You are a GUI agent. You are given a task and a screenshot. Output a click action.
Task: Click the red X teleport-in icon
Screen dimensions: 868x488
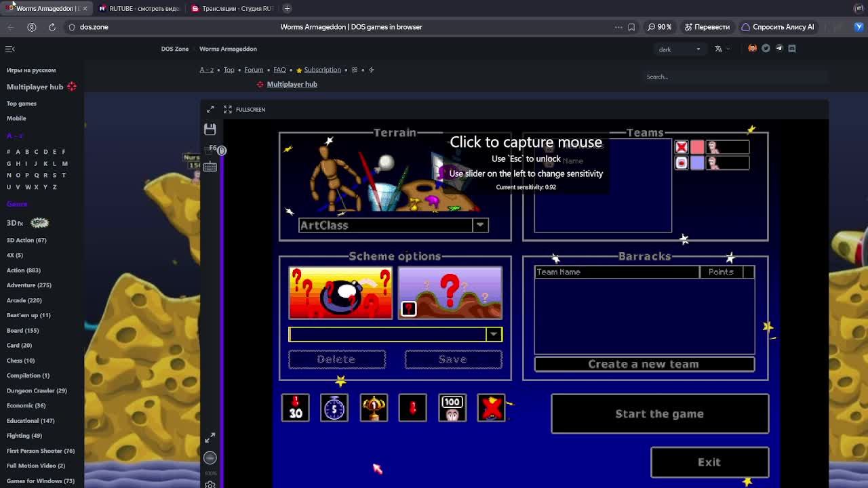(x=492, y=408)
